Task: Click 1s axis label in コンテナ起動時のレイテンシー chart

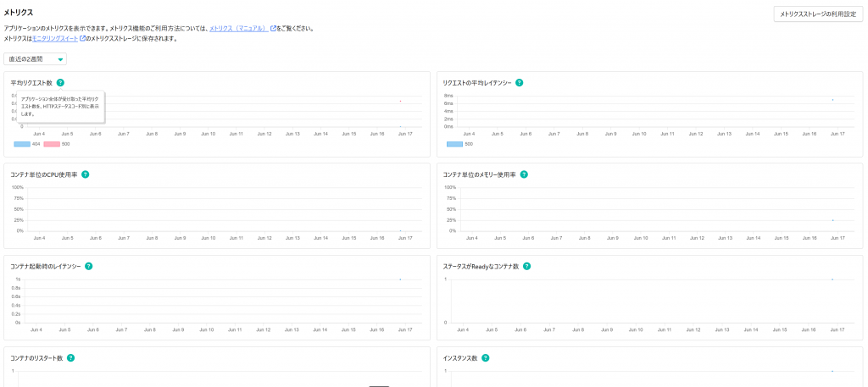Action: click(x=19, y=279)
